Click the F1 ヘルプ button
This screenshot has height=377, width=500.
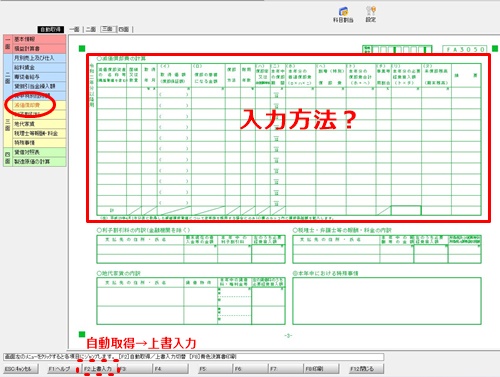click(60, 369)
